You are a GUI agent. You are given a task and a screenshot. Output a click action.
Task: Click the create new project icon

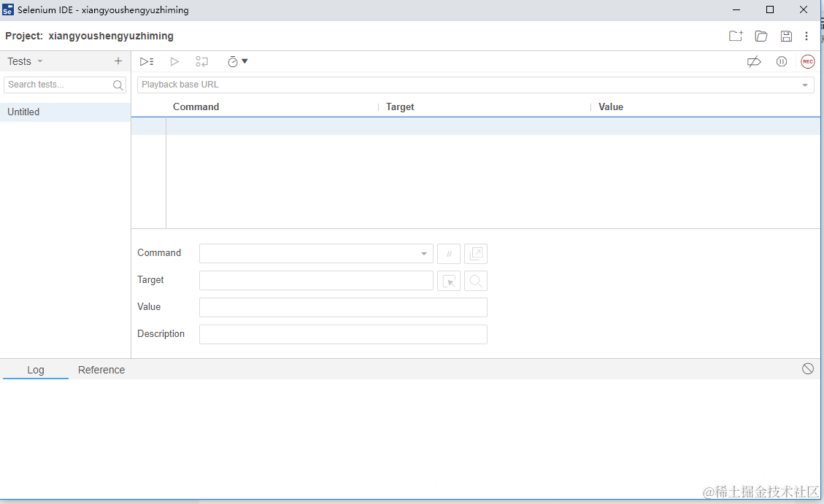pyautogui.click(x=736, y=36)
